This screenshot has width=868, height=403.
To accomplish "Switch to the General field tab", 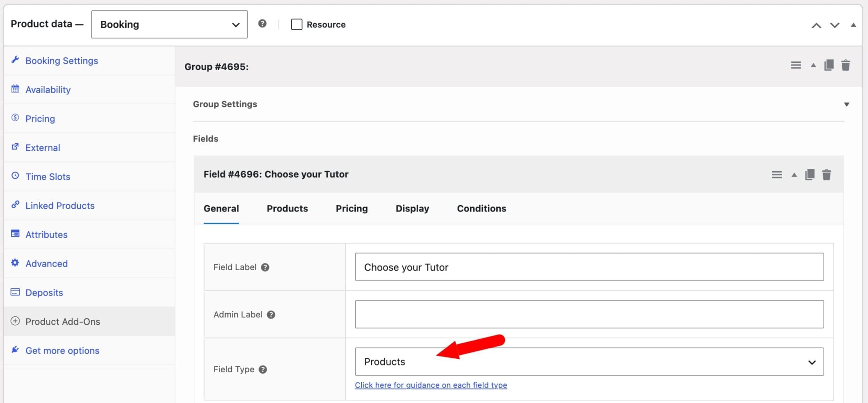I will (x=221, y=208).
